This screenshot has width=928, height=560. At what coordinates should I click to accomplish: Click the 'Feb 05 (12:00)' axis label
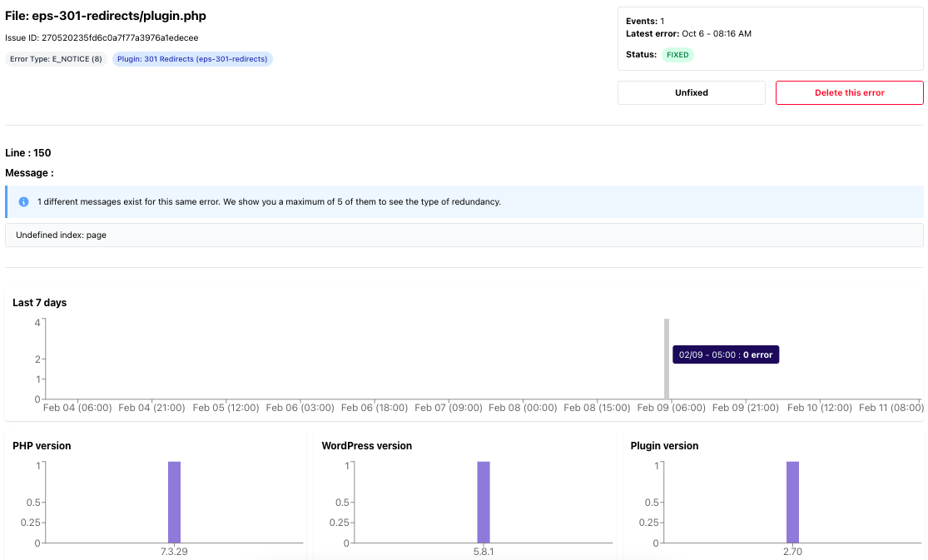pyautogui.click(x=226, y=408)
